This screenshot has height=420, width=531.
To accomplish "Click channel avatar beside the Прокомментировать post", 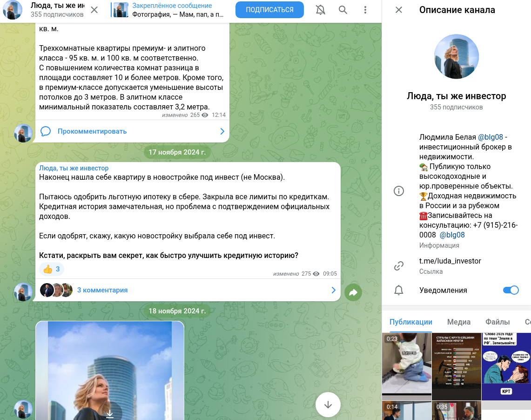I will pos(23,133).
